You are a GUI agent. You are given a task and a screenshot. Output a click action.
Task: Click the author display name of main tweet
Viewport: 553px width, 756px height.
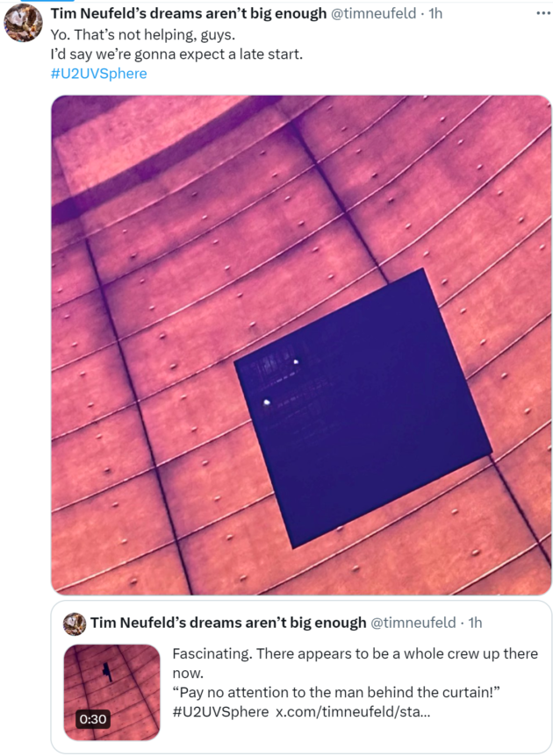[x=189, y=13]
